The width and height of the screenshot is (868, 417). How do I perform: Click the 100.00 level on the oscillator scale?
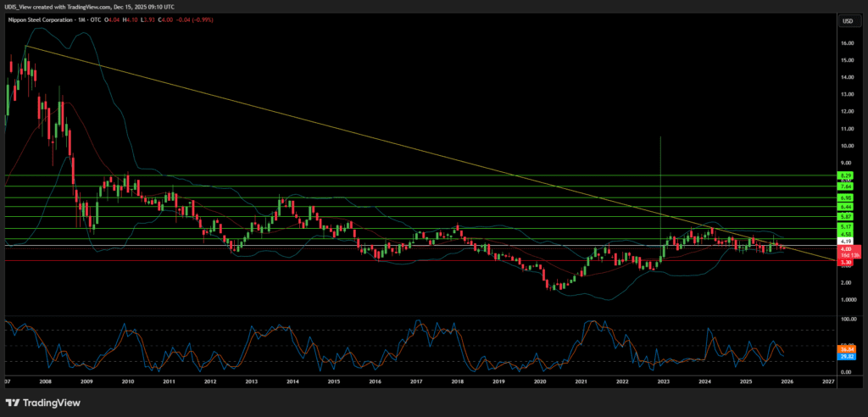click(x=845, y=319)
